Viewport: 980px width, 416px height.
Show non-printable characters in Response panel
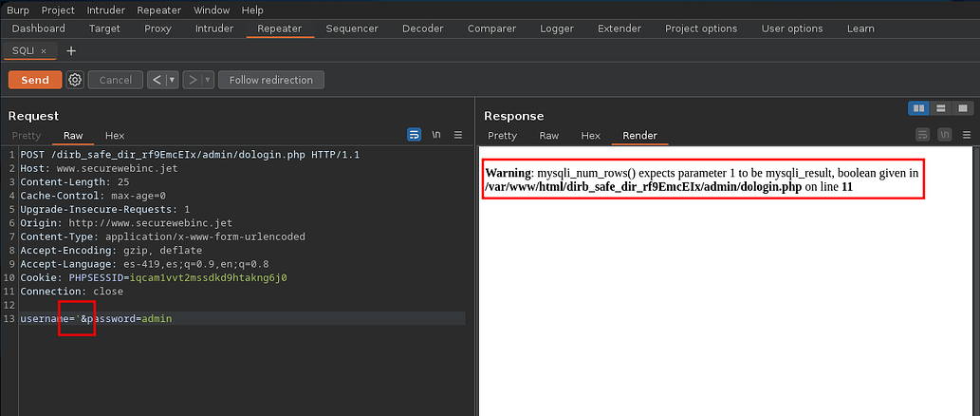(943, 135)
